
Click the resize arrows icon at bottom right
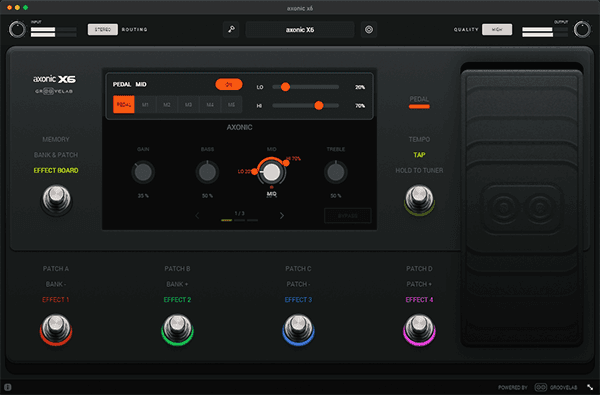point(590,387)
